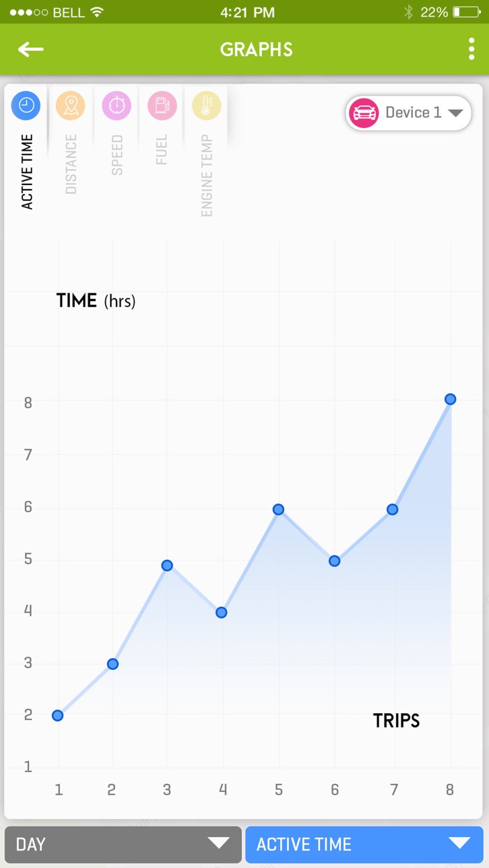Tap the pink car icon for Device 1
Screen dimensions: 489x868
click(364, 113)
